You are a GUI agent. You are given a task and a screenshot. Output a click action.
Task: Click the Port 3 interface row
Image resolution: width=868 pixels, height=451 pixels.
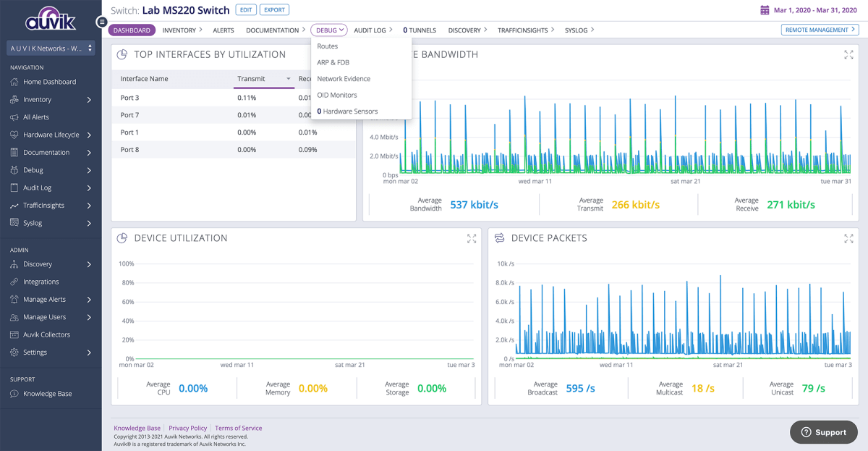234,98
